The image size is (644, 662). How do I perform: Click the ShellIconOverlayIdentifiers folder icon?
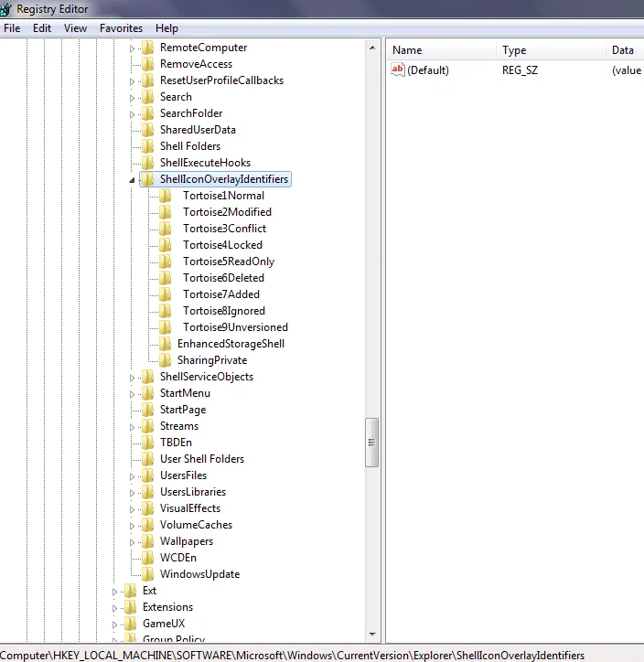coord(147,179)
